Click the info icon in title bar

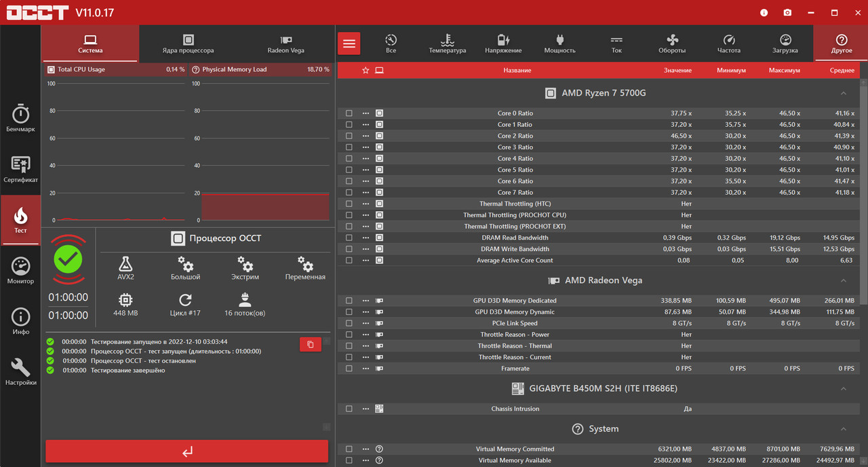point(764,12)
